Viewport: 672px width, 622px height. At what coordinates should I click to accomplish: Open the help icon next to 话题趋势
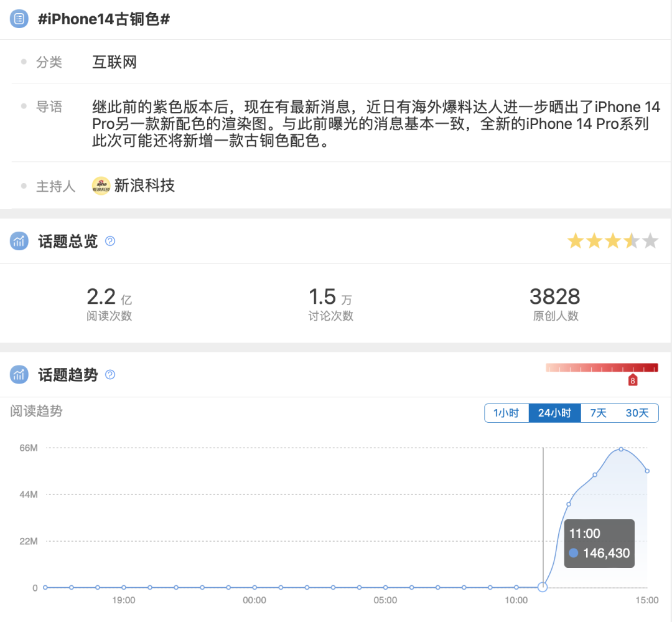click(x=110, y=374)
